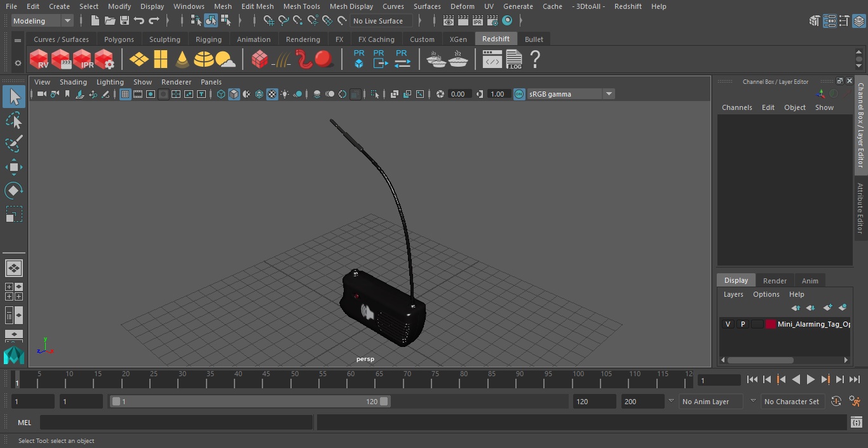This screenshot has width=868, height=448.
Task: Toggle layer visibility V for Mini_Alarming_Tag layer
Action: point(728,324)
